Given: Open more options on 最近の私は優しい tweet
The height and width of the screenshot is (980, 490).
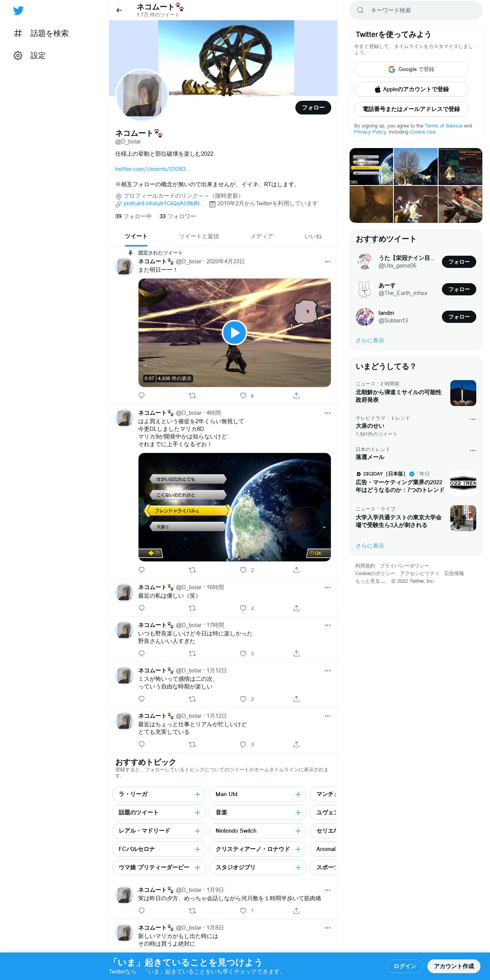Looking at the screenshot, I should (x=327, y=587).
